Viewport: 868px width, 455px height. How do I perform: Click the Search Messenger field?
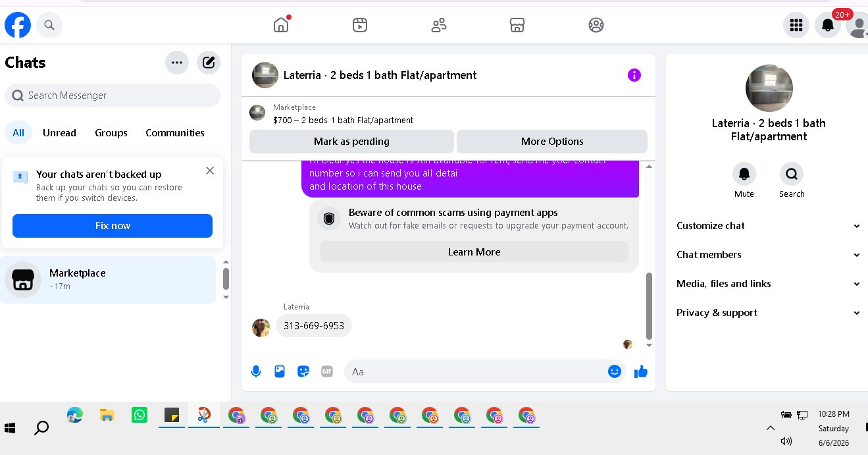pos(113,95)
